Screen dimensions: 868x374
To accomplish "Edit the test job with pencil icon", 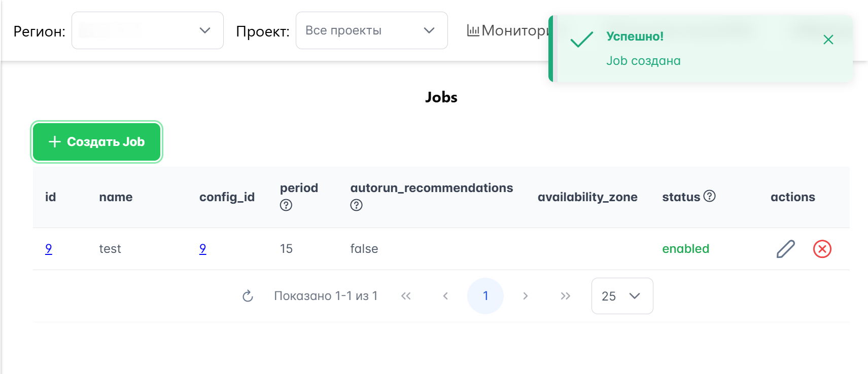I will point(785,249).
